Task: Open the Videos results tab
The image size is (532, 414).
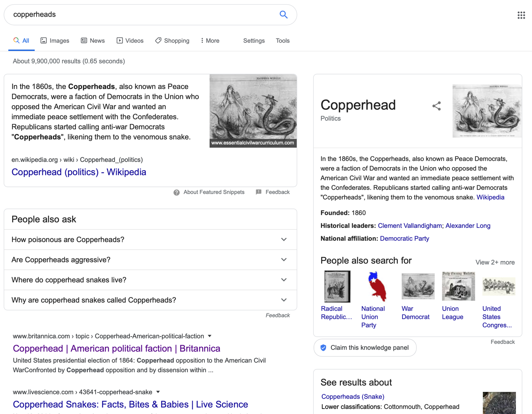Action: click(130, 41)
